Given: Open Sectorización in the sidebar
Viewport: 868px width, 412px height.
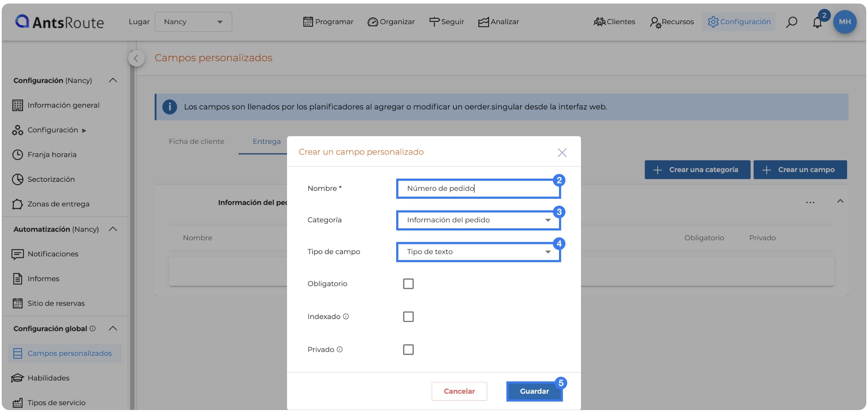Looking at the screenshot, I should pyautogui.click(x=51, y=179).
